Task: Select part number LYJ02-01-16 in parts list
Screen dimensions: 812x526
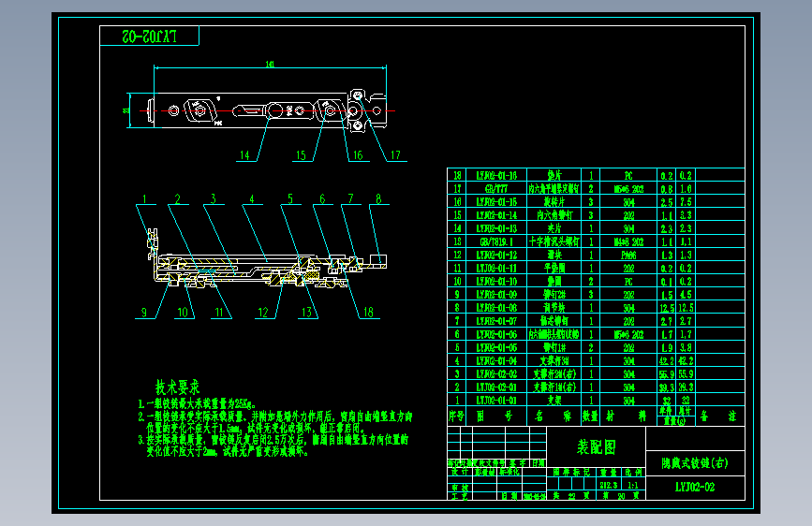Action: point(496,176)
